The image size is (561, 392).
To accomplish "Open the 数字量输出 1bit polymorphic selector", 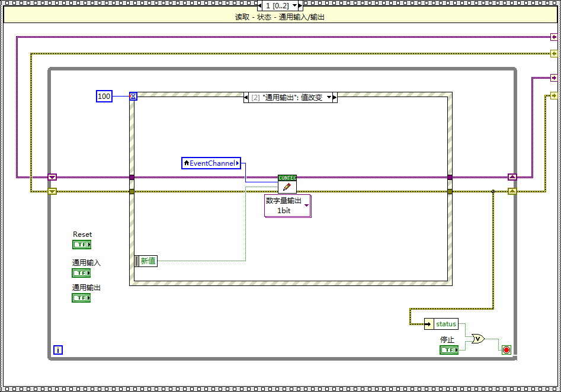I will point(306,205).
